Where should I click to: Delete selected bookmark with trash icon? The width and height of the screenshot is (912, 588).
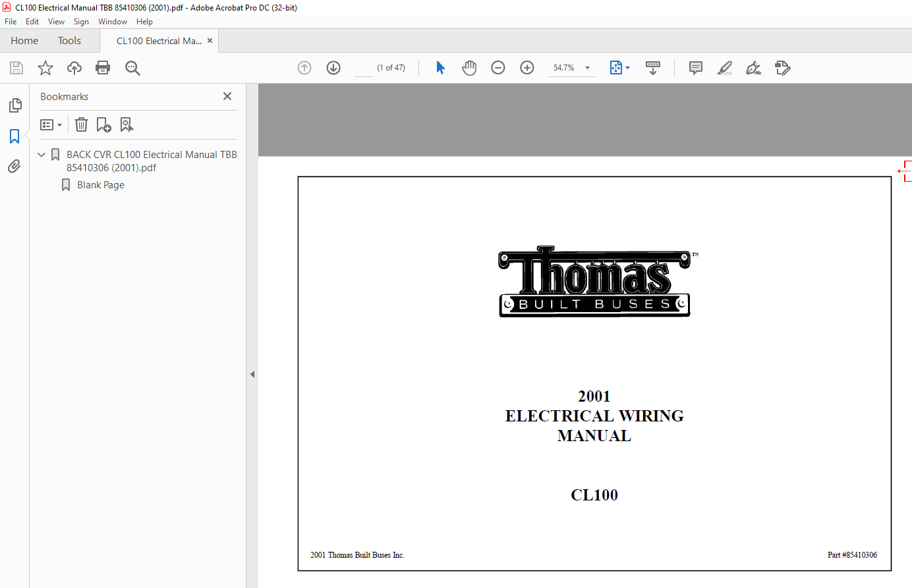[x=81, y=124]
